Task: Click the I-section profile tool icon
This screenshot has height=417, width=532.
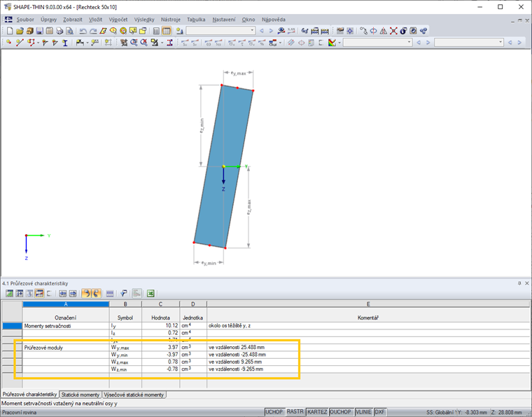Action: tap(65, 43)
